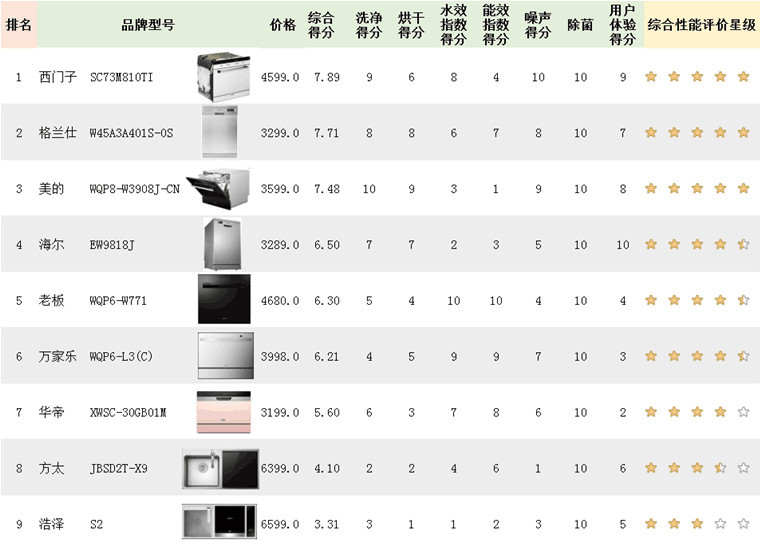The image size is (760, 552).
Task: Click the last star in 西门子 row
Action: [x=744, y=77]
